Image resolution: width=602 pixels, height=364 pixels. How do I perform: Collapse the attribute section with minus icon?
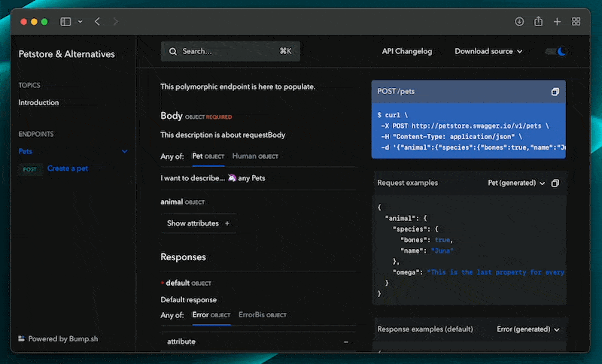pyautogui.click(x=346, y=341)
